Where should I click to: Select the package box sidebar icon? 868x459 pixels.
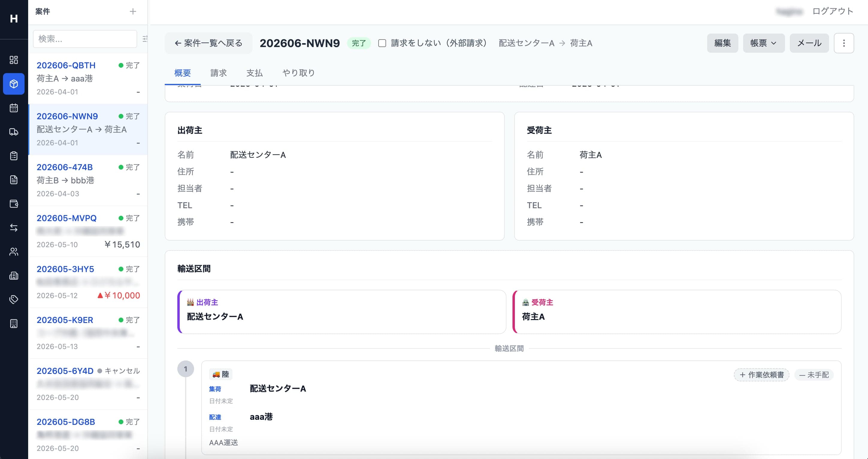click(x=14, y=84)
